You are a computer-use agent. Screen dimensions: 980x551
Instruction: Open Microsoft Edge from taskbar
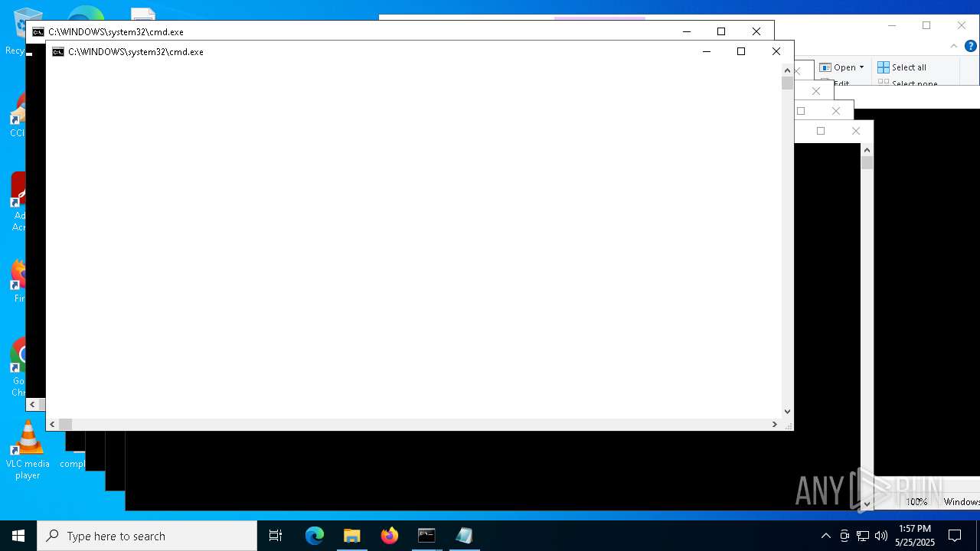[315, 536]
